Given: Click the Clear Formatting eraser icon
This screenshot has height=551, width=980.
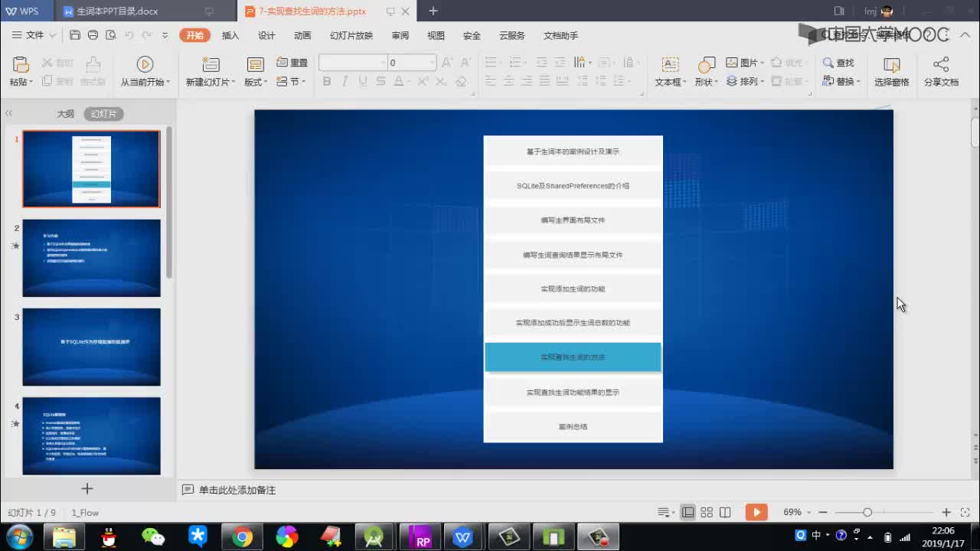Looking at the screenshot, I should point(461,81).
